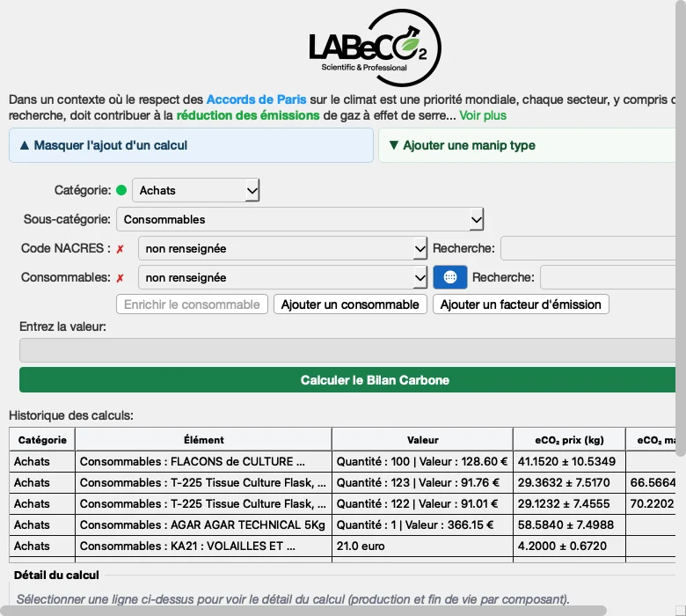Click the 4.2000 ± 0.6720 cell

coord(569,546)
